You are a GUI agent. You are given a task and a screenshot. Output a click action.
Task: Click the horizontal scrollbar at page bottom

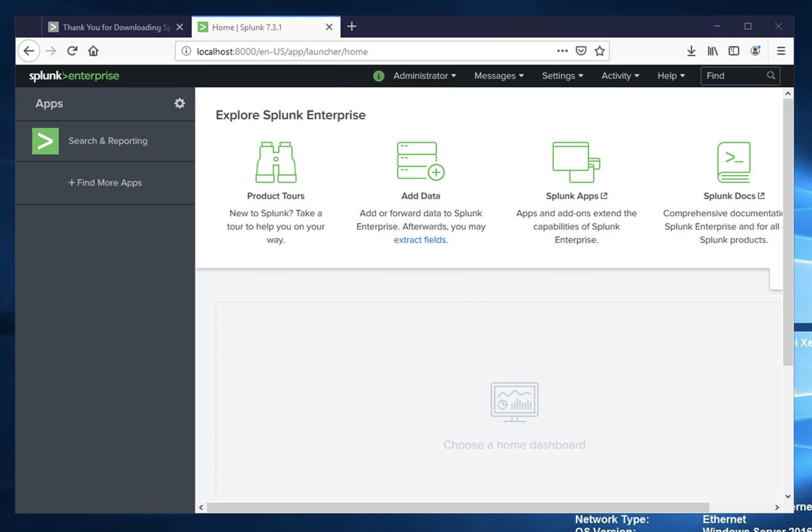458,507
